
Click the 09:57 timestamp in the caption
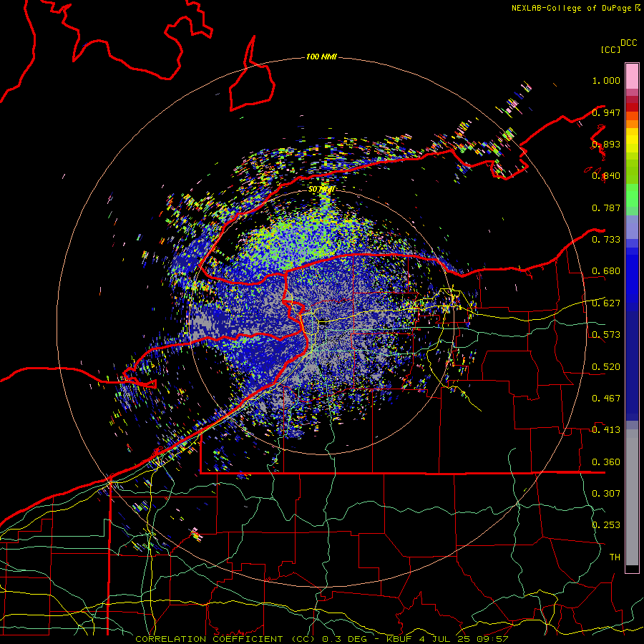pyautogui.click(x=492, y=639)
